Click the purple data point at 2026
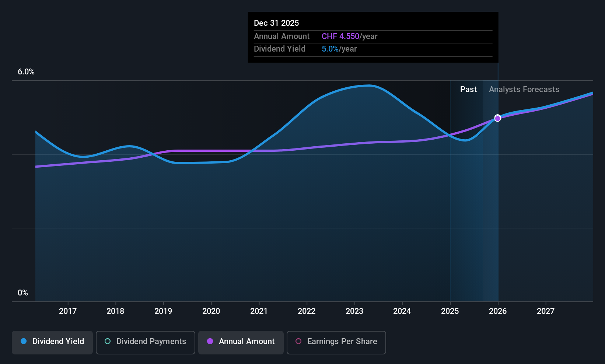The image size is (605, 364). [x=497, y=118]
